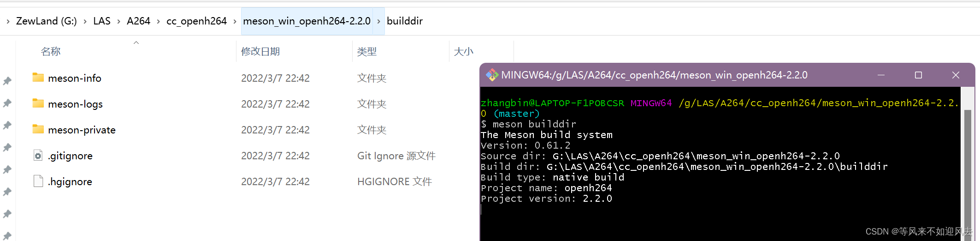This screenshot has width=980, height=241.
Task: Expand the chevron after meson_win_openh264-2.2.0
Action: (x=378, y=21)
